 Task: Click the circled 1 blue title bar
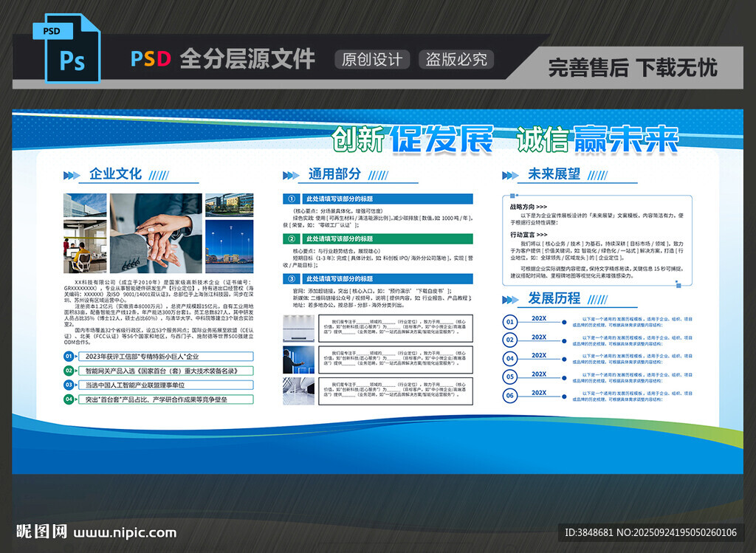click(377, 199)
